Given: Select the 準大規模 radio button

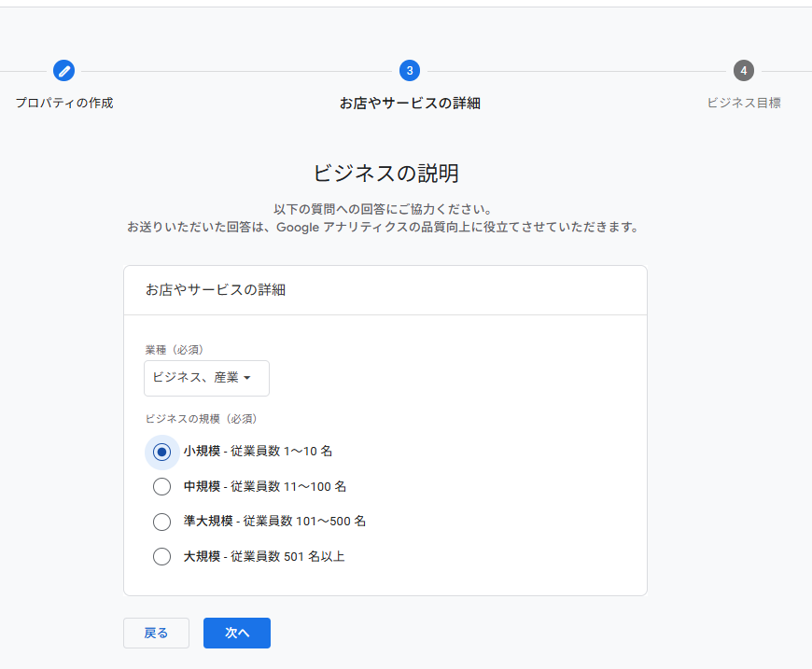Looking at the screenshot, I should click(161, 522).
